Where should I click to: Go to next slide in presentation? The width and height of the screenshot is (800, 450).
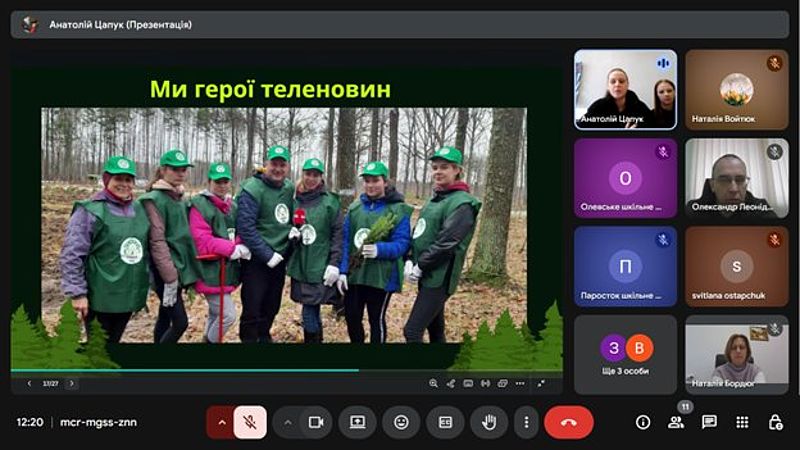pos(71,383)
